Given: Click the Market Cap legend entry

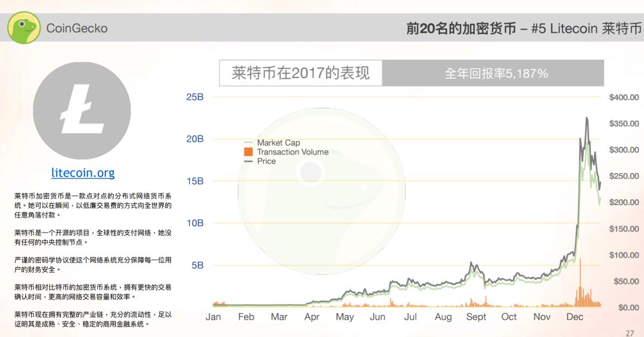Looking at the screenshot, I should (x=273, y=143).
